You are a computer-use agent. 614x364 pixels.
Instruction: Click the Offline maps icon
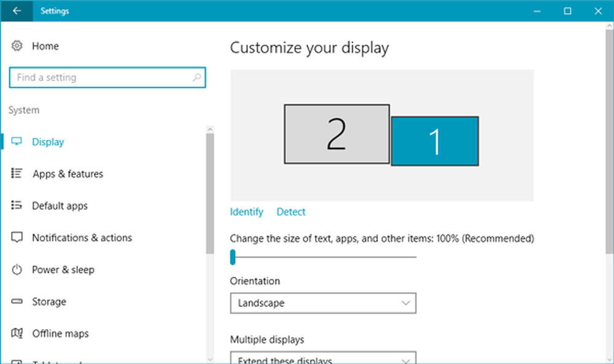pyautogui.click(x=17, y=333)
